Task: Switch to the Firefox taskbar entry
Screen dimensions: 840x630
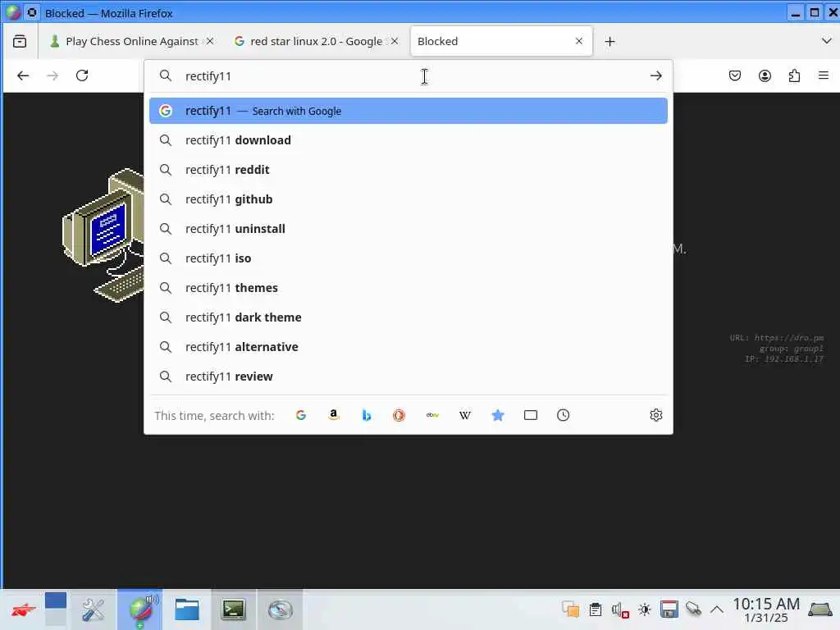Action: point(140,609)
